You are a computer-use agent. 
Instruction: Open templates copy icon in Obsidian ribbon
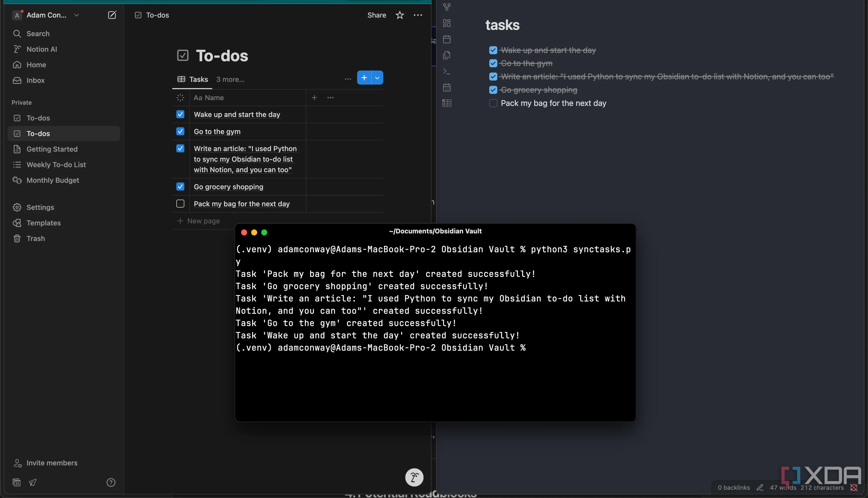447,55
